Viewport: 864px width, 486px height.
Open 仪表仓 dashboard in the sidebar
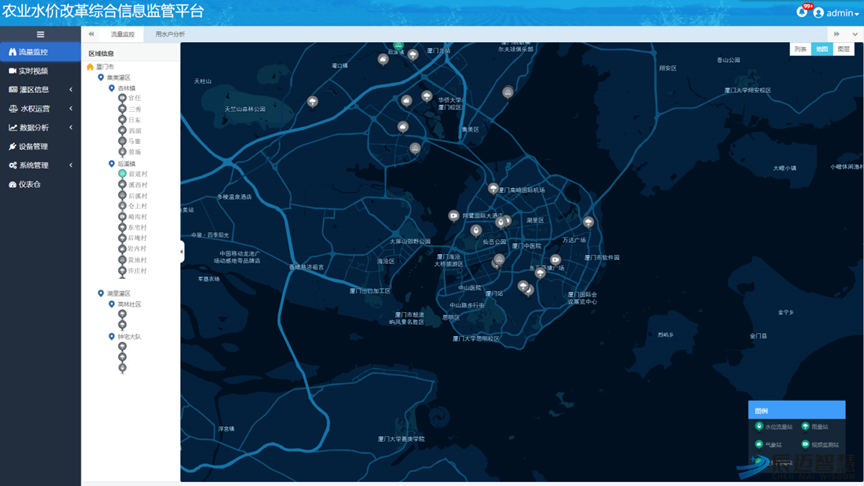30,185
